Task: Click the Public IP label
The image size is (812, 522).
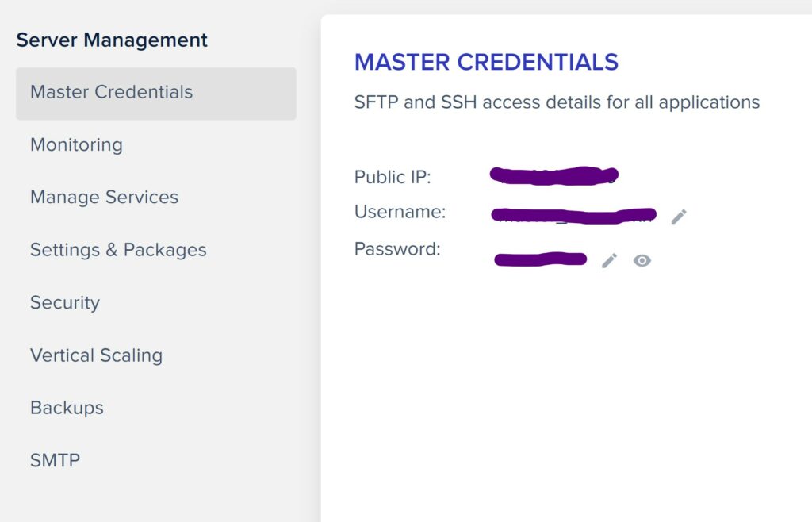Action: pyautogui.click(x=393, y=177)
